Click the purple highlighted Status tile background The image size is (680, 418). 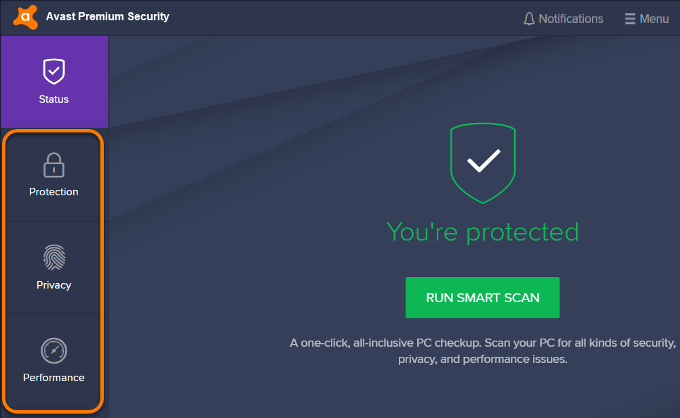[x=55, y=82]
